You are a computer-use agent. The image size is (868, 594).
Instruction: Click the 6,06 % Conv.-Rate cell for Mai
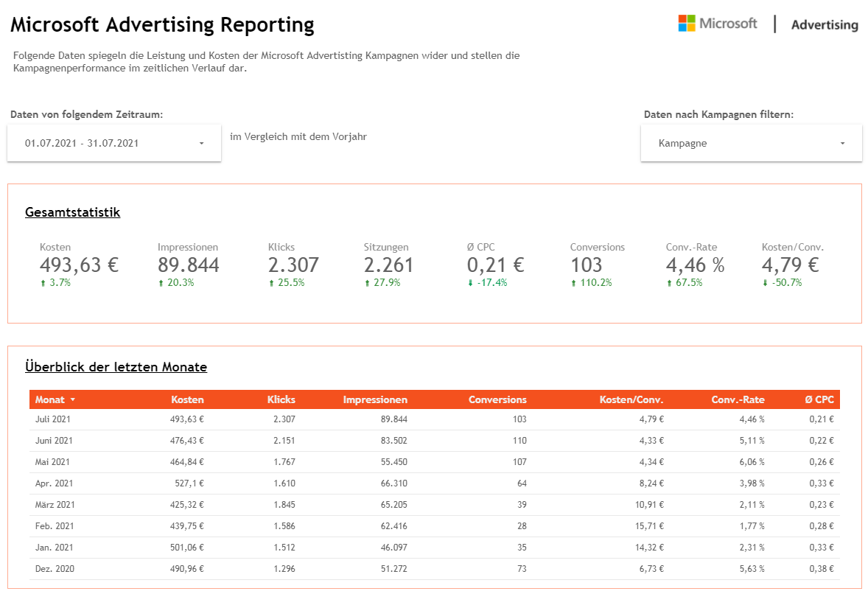(x=752, y=461)
